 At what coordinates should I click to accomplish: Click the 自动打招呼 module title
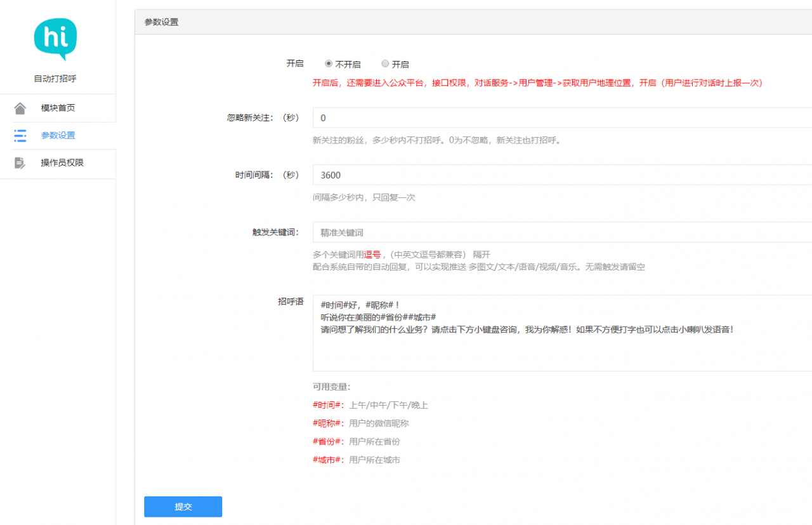point(55,79)
